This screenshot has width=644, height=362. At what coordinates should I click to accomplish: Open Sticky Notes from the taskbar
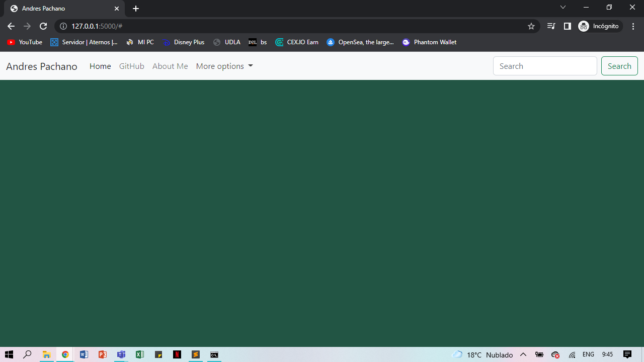(158, 354)
